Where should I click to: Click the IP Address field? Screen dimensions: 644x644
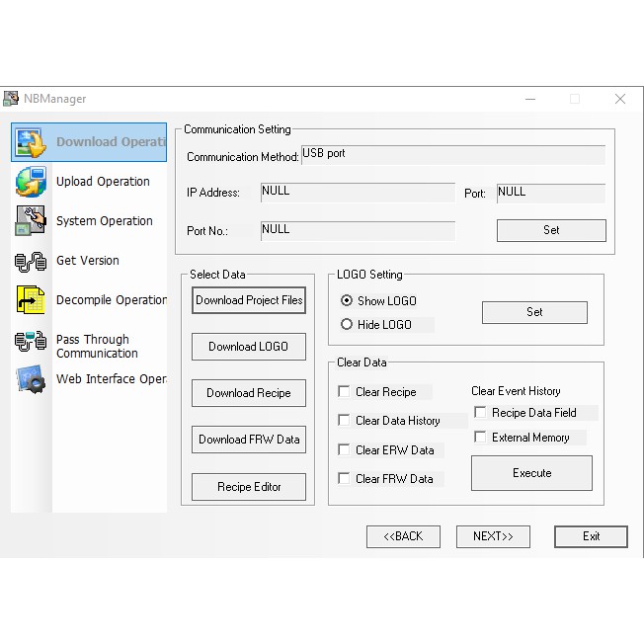(358, 193)
